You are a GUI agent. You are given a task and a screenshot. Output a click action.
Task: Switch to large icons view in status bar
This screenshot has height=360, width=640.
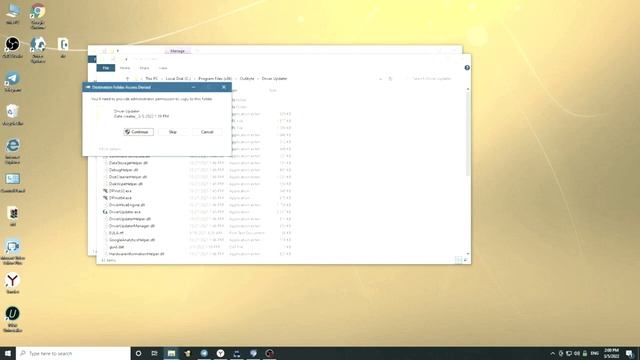click(466, 260)
